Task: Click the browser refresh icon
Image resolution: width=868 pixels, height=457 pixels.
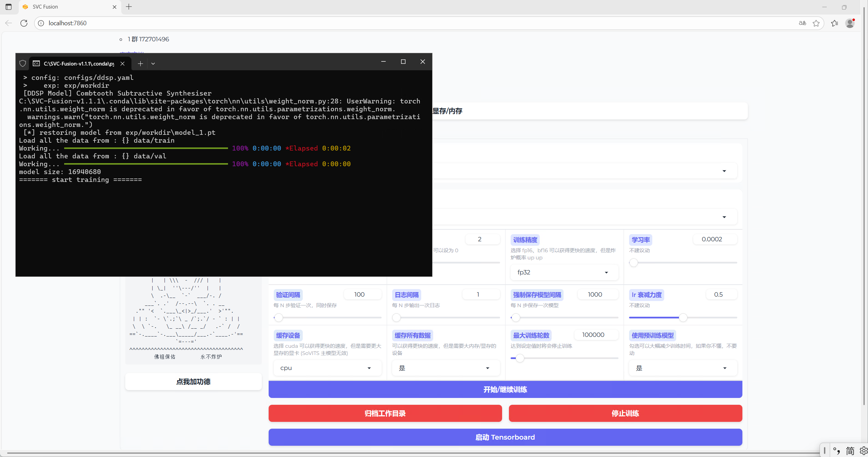Action: click(x=24, y=23)
